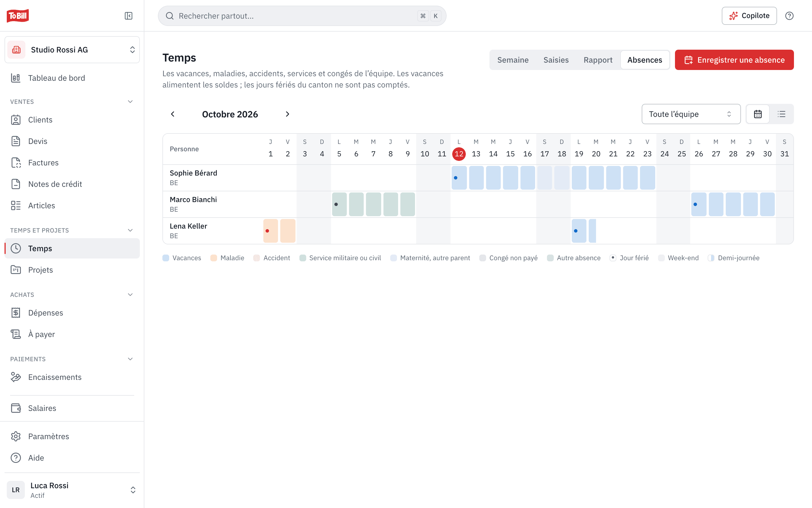Open À payer page
This screenshot has height=508, width=812.
72,334
